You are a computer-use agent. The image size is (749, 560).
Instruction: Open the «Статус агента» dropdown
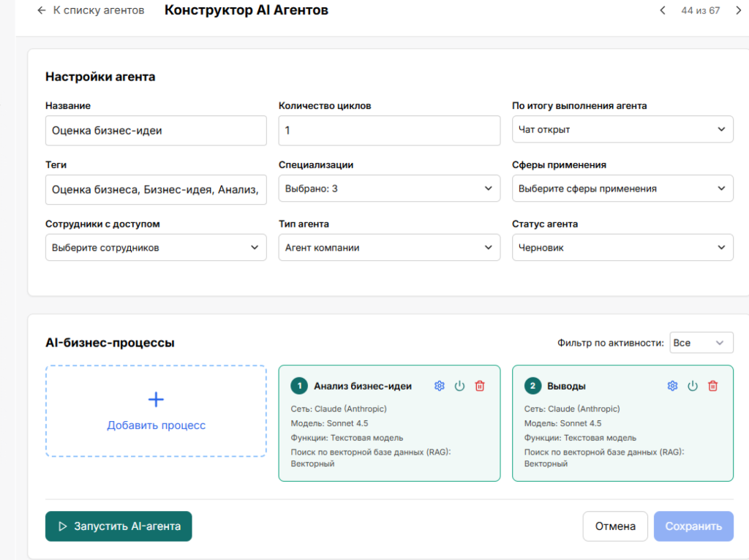[x=622, y=247]
